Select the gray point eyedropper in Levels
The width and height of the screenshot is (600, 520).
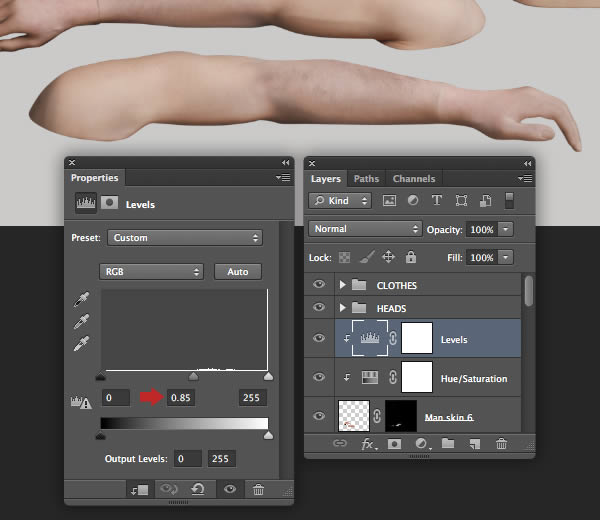[x=82, y=321]
